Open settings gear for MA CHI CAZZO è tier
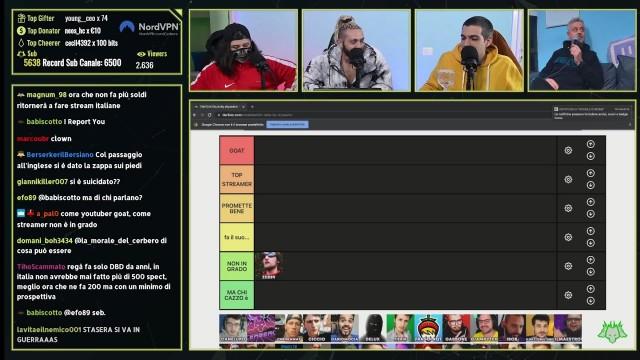 click(x=568, y=295)
